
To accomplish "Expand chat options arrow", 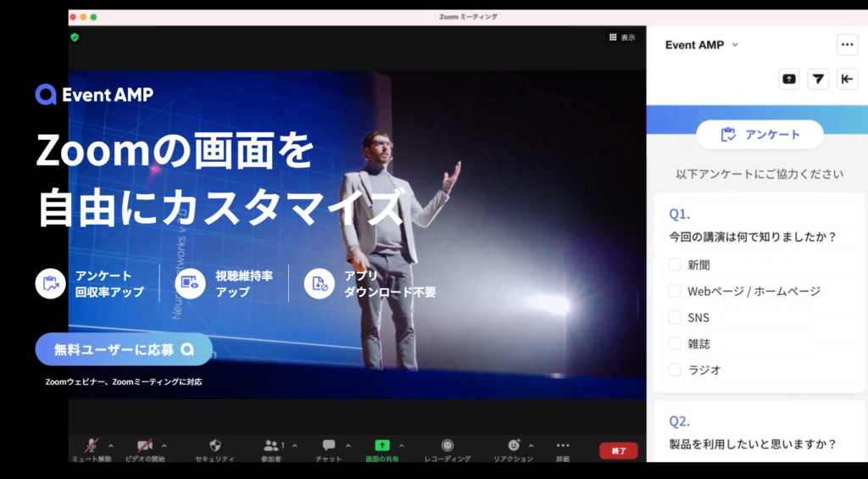I will pos(348,446).
